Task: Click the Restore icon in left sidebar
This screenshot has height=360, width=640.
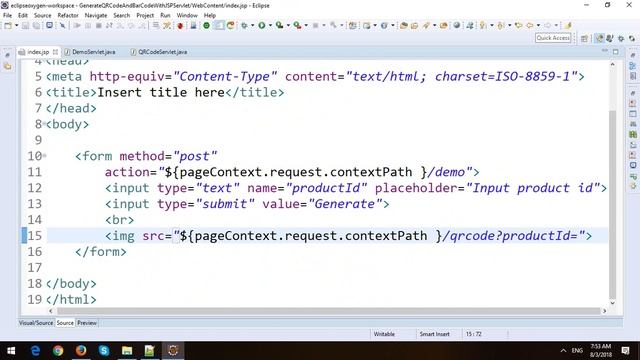Action: click(7, 56)
